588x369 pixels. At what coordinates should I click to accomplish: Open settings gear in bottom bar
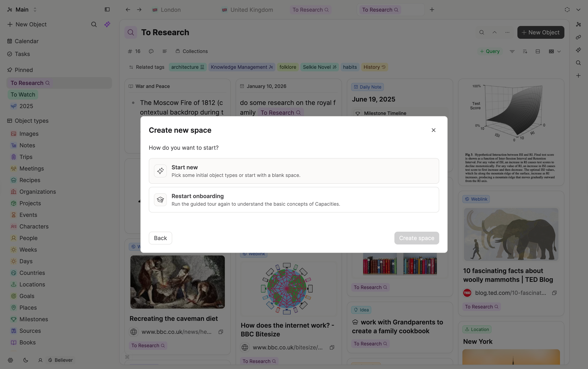pyautogui.click(x=10, y=360)
